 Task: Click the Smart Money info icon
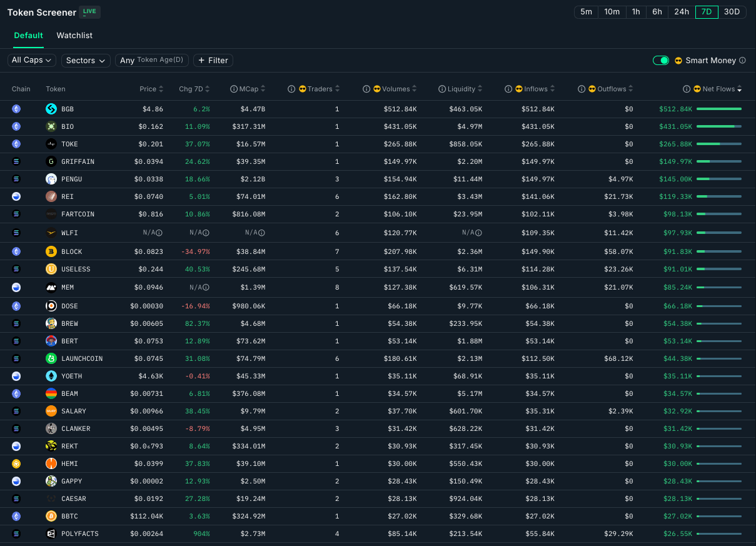point(742,61)
